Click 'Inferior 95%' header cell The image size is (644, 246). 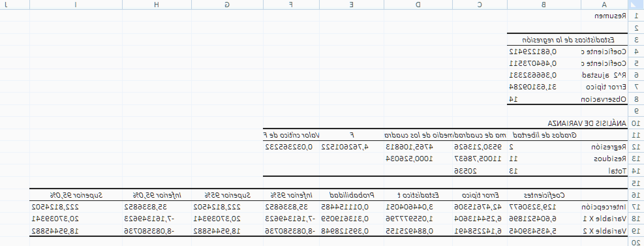coord(291,194)
